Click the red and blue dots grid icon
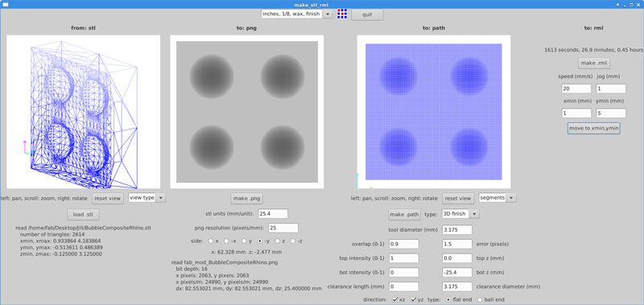644x305 pixels. (x=341, y=14)
